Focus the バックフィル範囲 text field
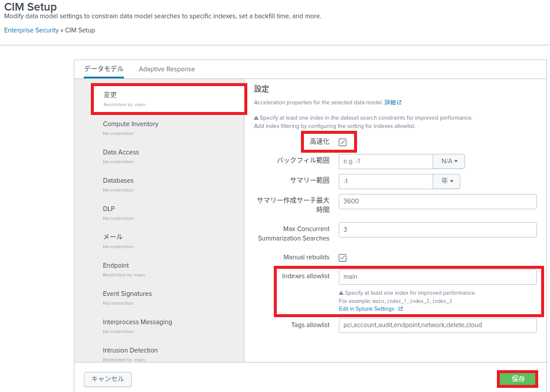The width and height of the screenshot is (550, 392). pyautogui.click(x=385, y=162)
